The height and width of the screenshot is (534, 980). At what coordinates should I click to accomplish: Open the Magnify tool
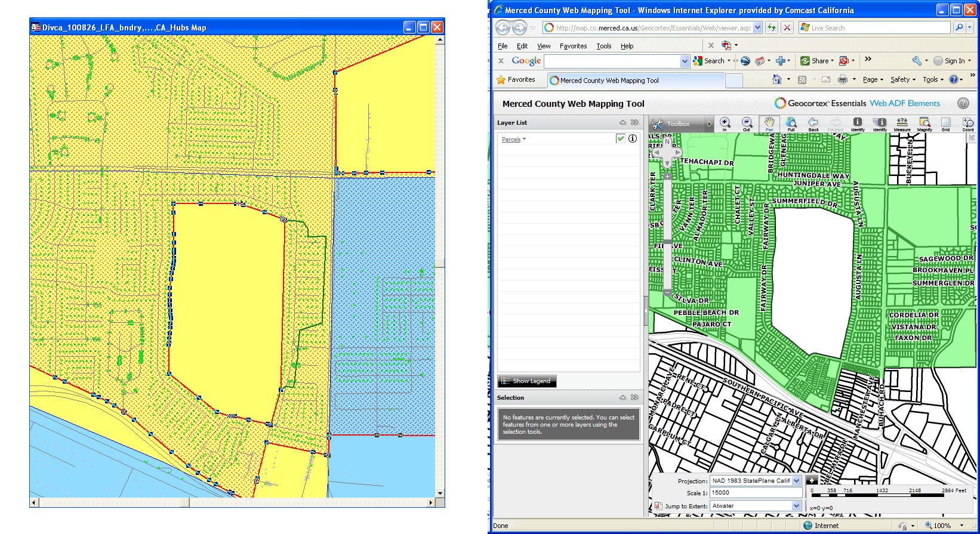tap(924, 124)
